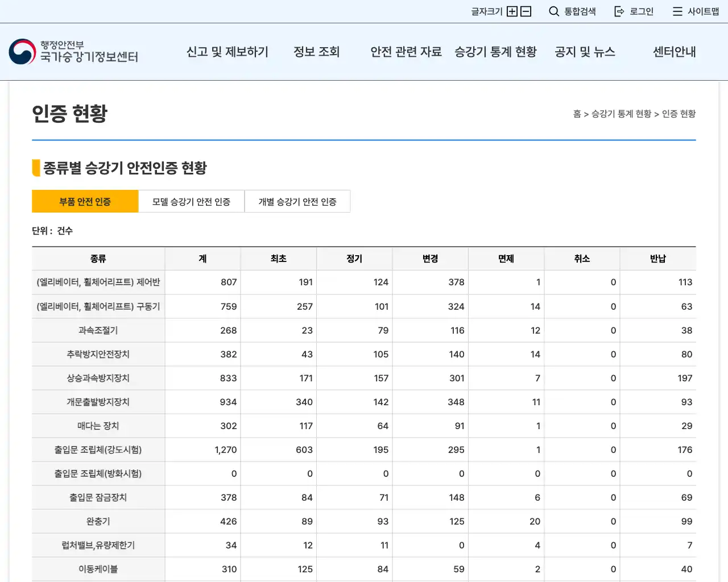Click 변경 value 378 in 제어반 row

456,282
